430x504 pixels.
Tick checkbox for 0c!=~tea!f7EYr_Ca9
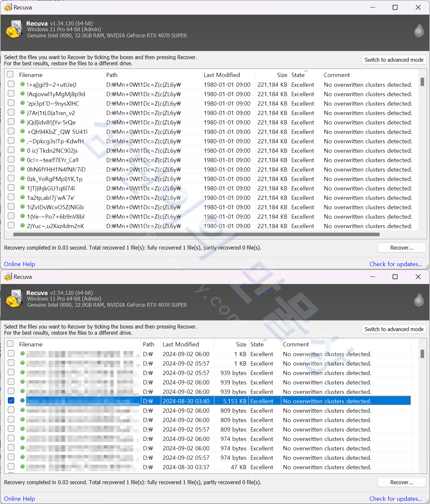[11, 159]
